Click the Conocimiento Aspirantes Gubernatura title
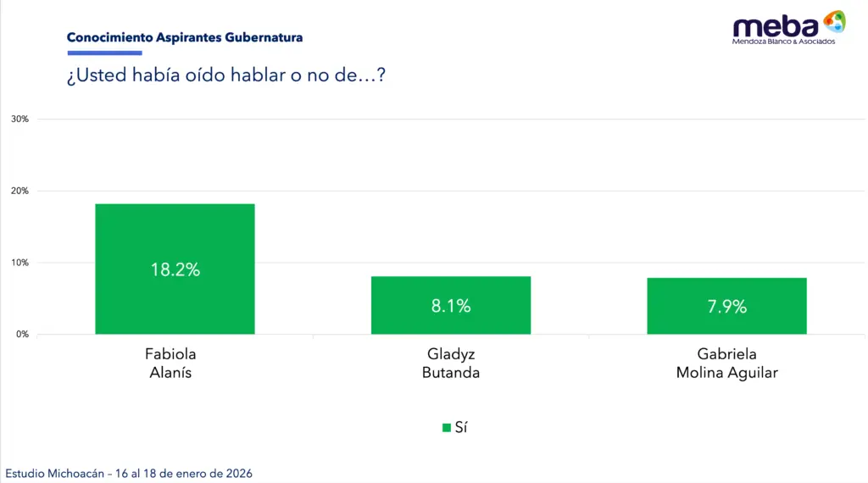This screenshot has height=483, width=868. 185,37
